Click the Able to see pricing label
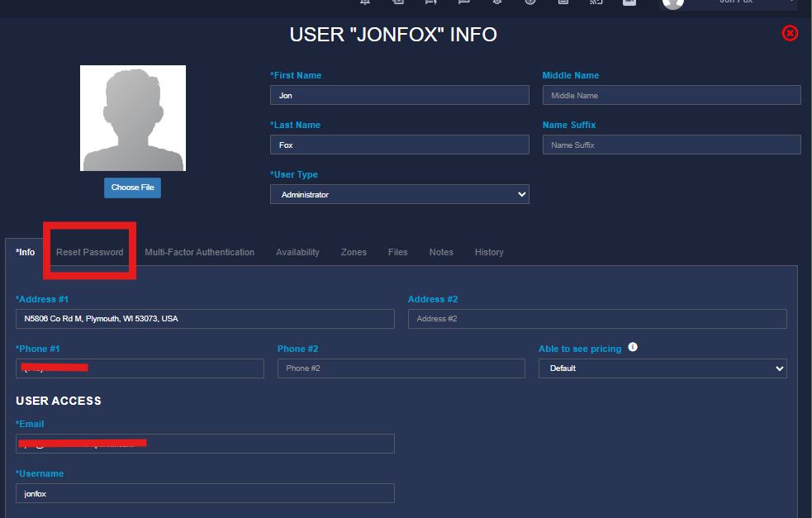 point(580,349)
